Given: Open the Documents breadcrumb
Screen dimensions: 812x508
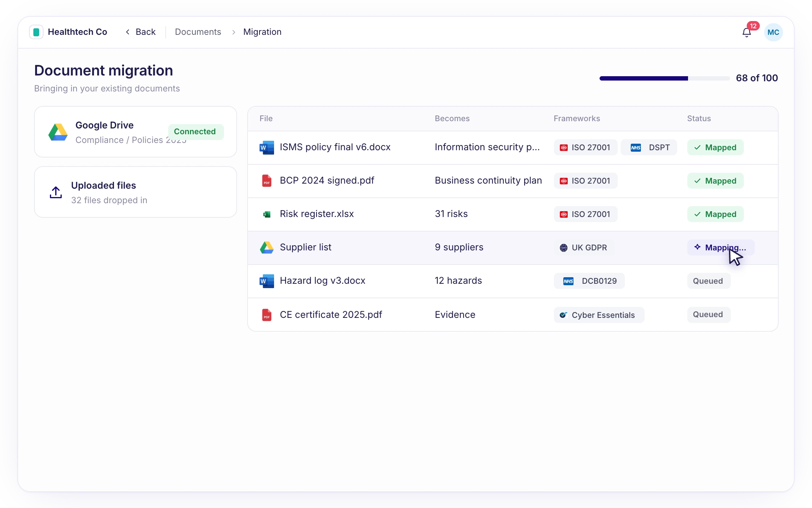Looking at the screenshot, I should click(198, 32).
